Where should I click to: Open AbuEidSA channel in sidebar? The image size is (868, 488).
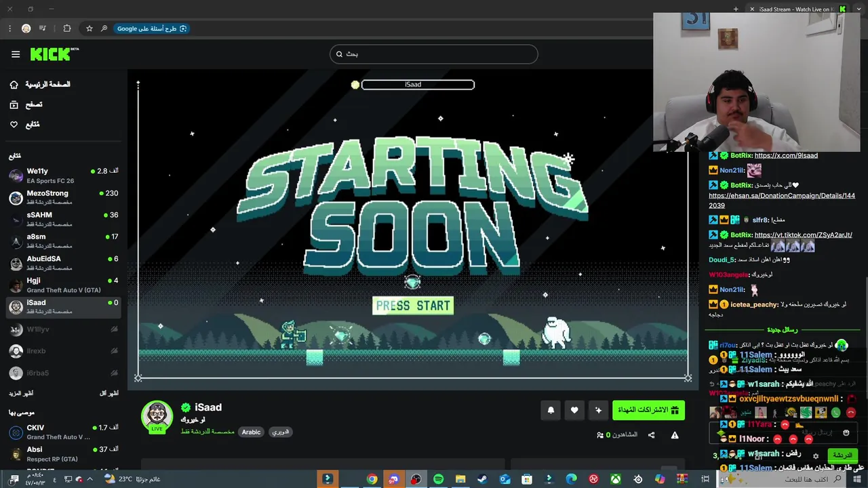(x=64, y=263)
